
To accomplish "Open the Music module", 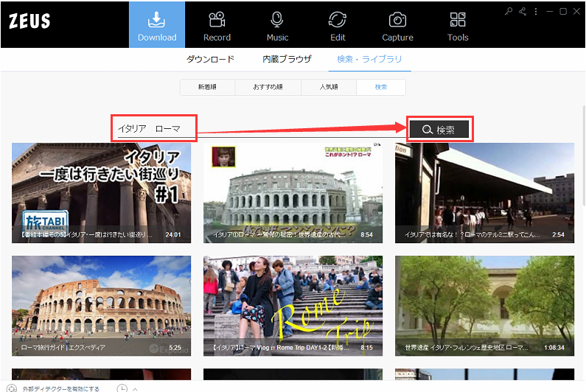I will (x=277, y=25).
